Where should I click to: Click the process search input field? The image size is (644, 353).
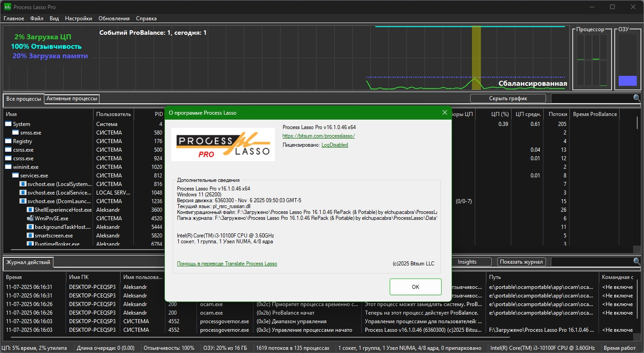point(592,98)
